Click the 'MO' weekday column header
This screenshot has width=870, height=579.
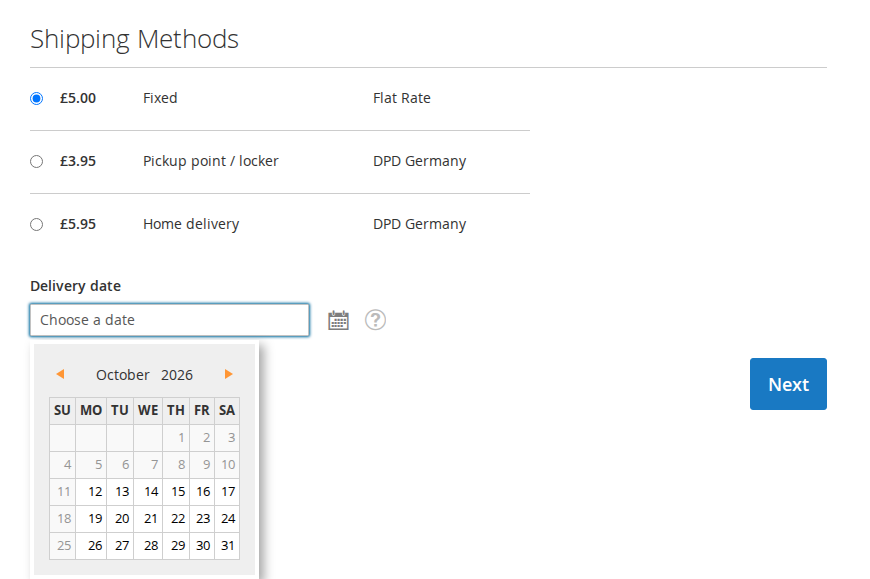[91, 410]
